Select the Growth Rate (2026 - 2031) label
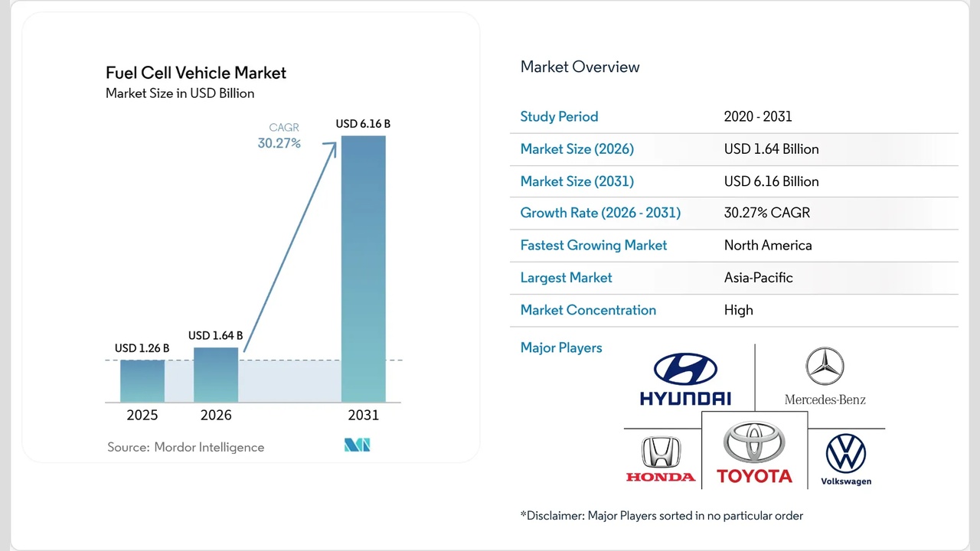 [x=600, y=213]
